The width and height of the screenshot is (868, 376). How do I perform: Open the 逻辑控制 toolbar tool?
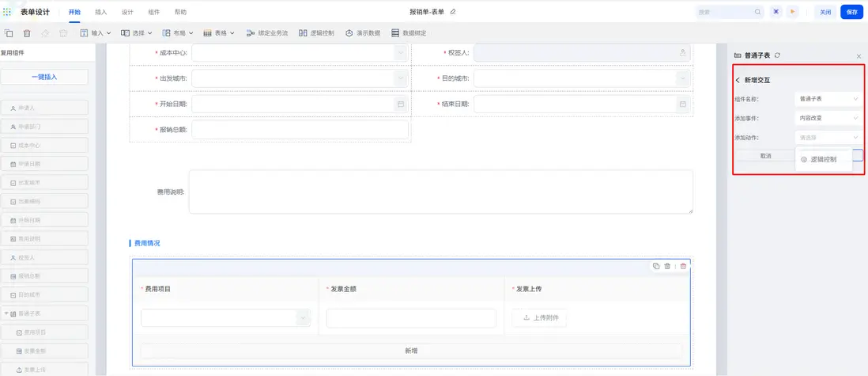click(316, 33)
